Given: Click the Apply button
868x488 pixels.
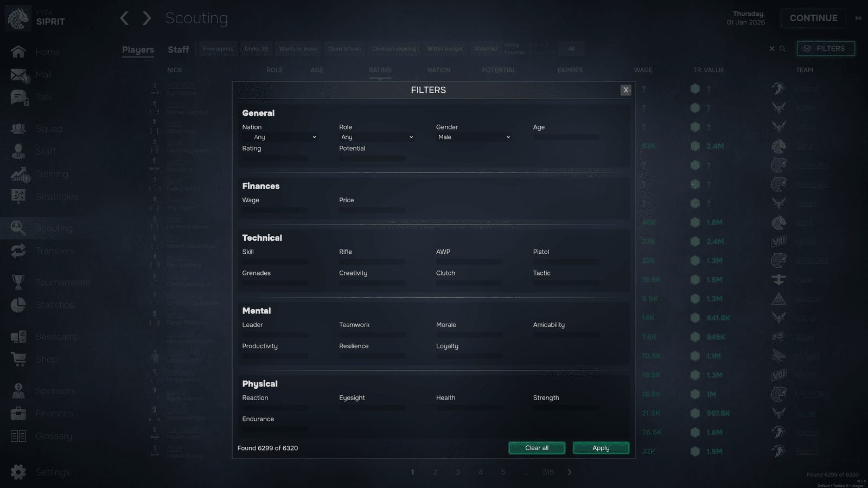Looking at the screenshot, I should click(601, 448).
